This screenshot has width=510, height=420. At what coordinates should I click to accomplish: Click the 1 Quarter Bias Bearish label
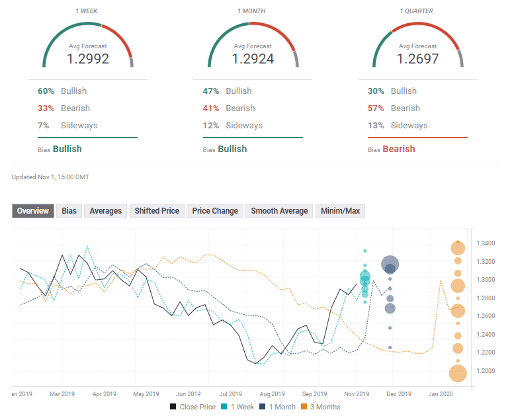(x=398, y=149)
